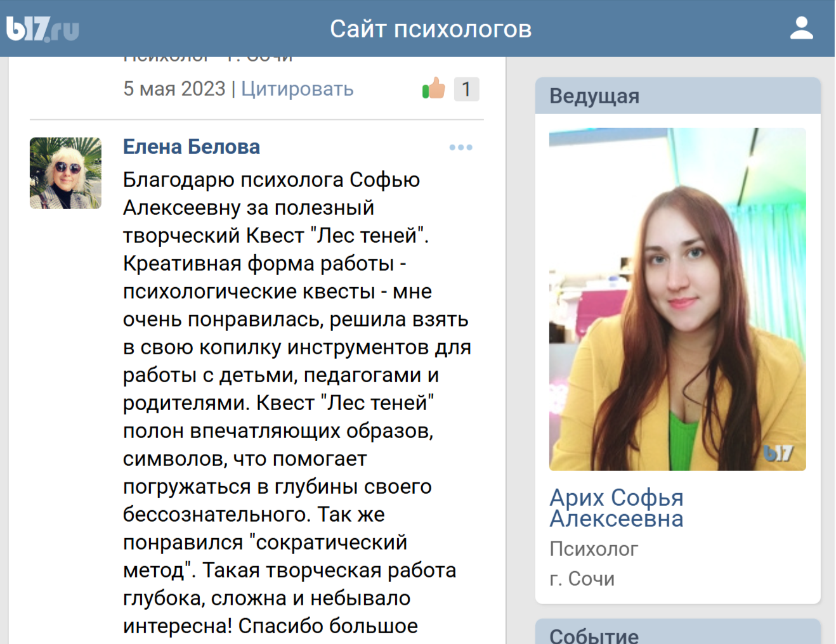
Task: Open the three dots comment menu
Action: [x=460, y=148]
